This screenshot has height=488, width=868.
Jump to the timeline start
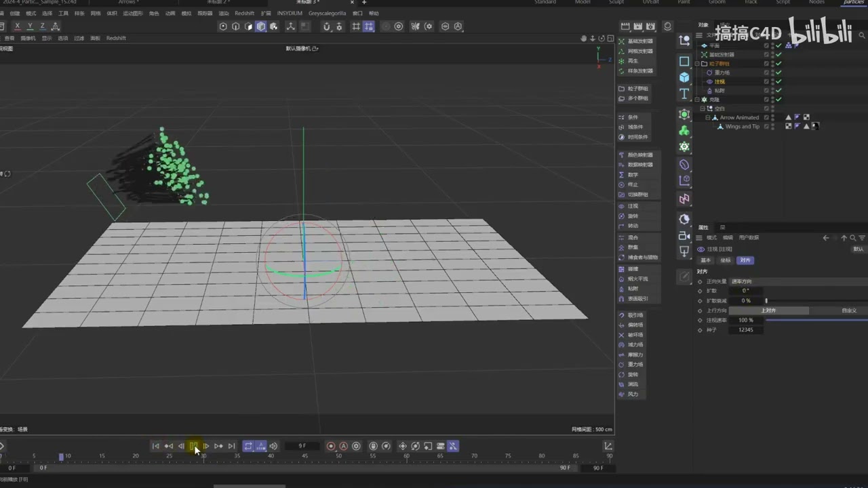[155, 446]
